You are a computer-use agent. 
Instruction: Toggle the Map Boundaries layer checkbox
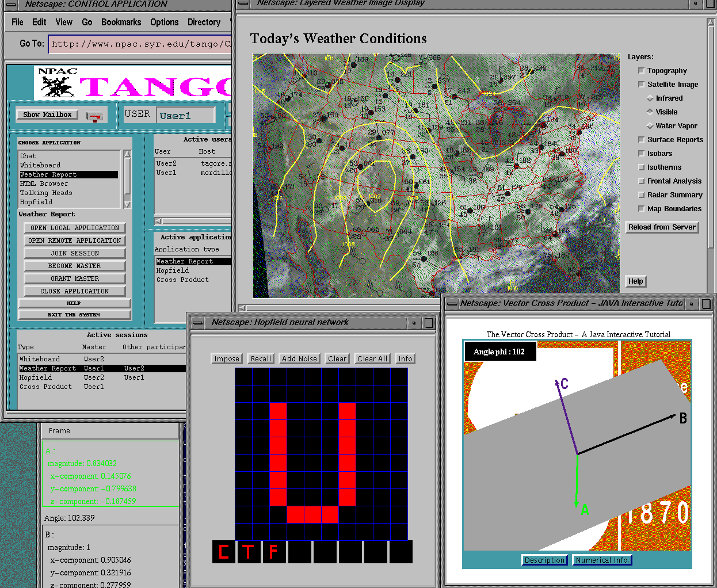click(x=641, y=209)
